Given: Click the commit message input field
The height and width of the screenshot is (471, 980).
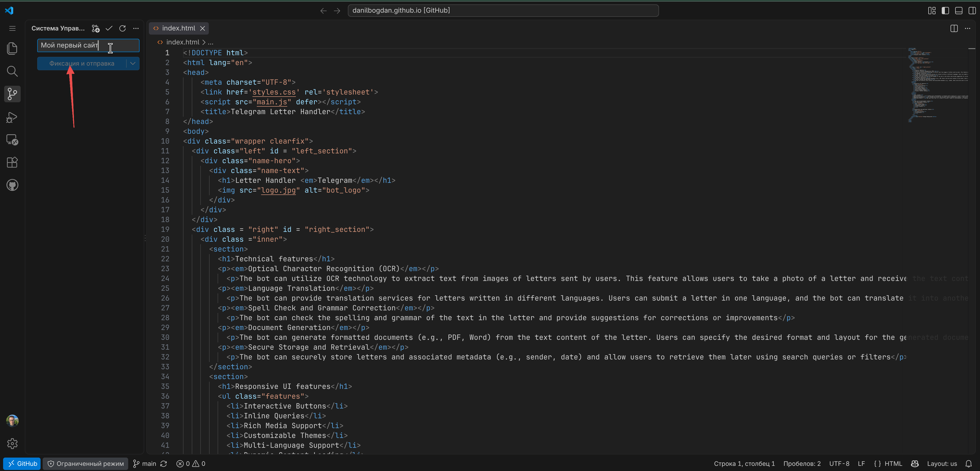Looking at the screenshot, I should (x=88, y=45).
